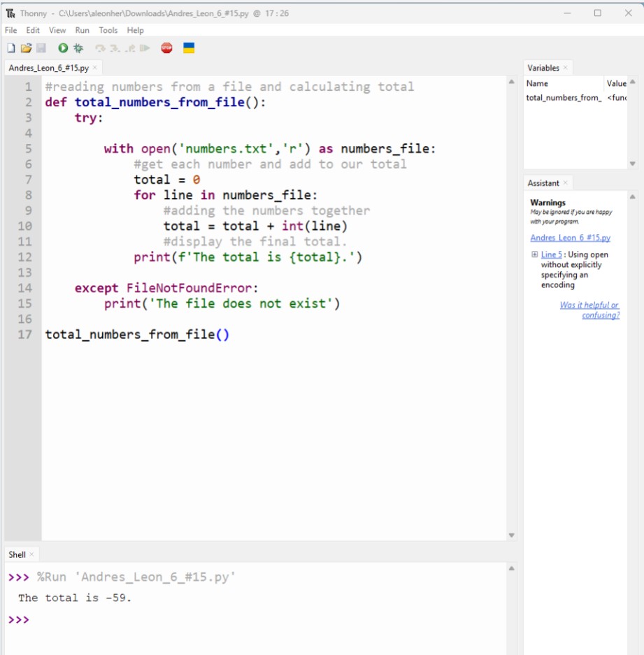The width and height of the screenshot is (644, 655).
Task: Minimize the Thonny window
Action: pos(567,13)
